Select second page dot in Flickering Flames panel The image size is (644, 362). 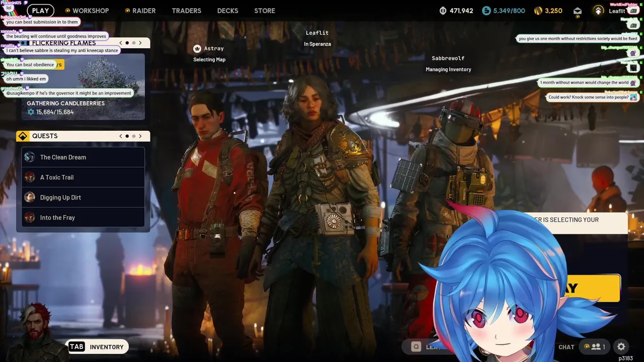click(x=133, y=43)
